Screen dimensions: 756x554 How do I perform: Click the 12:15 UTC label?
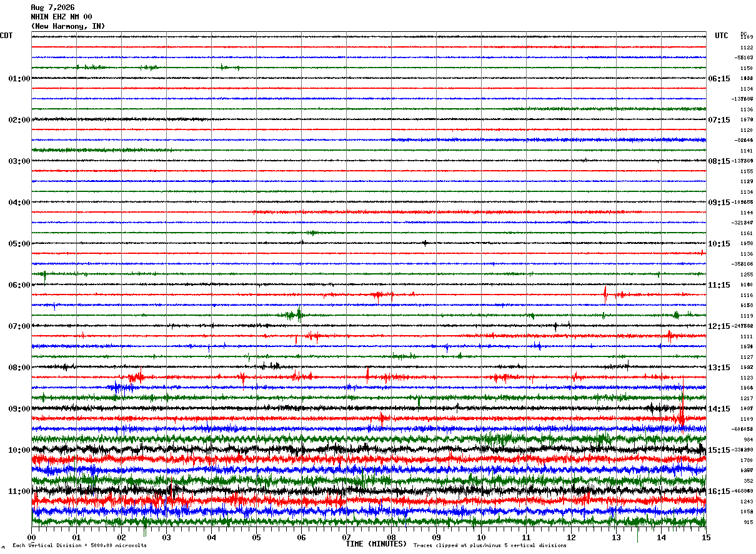pos(719,326)
